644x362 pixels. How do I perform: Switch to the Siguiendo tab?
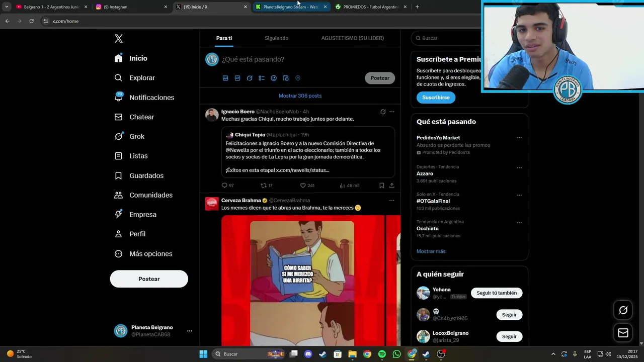(276, 38)
